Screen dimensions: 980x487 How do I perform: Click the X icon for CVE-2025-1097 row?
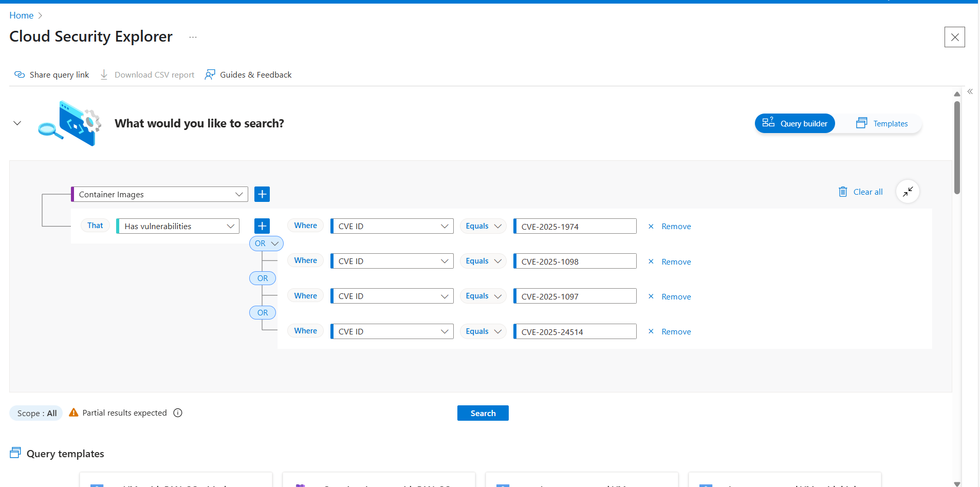tap(651, 296)
